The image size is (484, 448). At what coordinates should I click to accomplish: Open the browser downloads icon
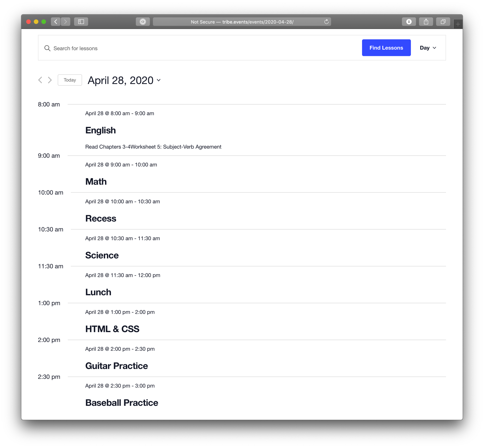click(409, 22)
